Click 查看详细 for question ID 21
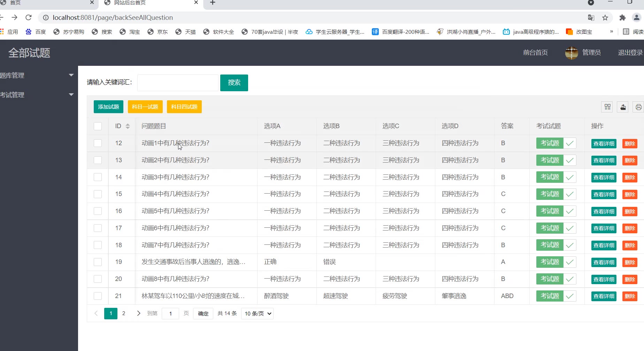Image resolution: width=644 pixels, height=351 pixels. pos(604,296)
